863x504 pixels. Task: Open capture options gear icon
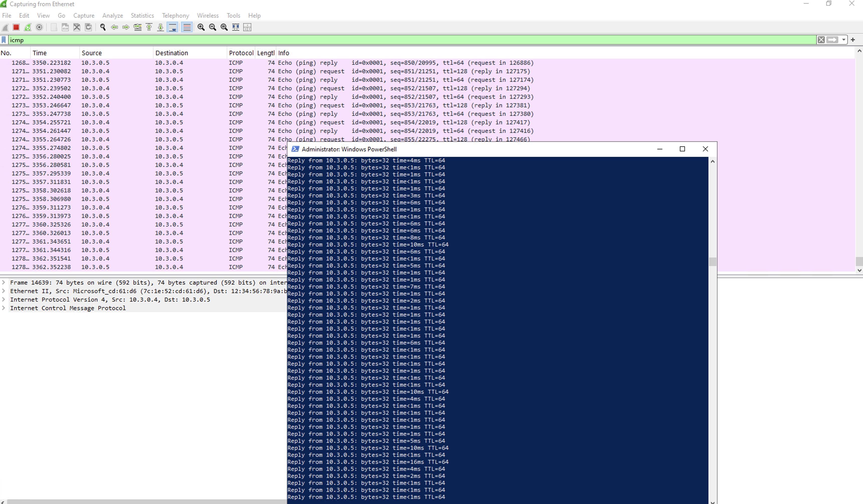click(x=39, y=27)
